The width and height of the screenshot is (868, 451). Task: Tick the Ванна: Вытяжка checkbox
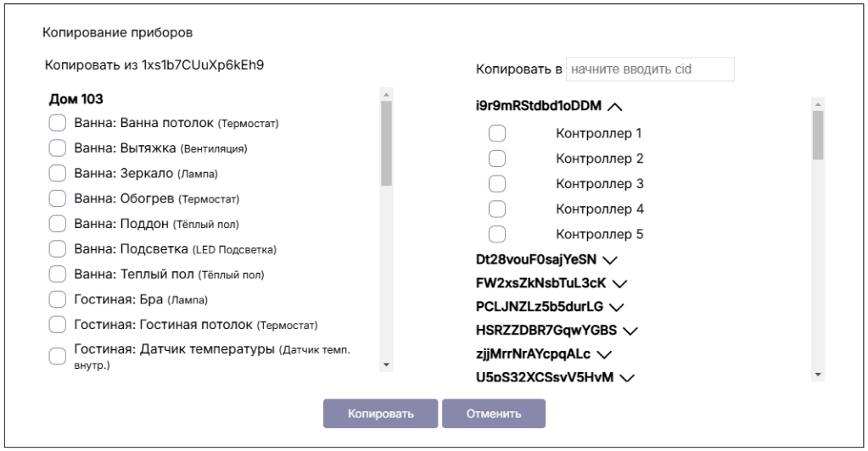coord(58,148)
